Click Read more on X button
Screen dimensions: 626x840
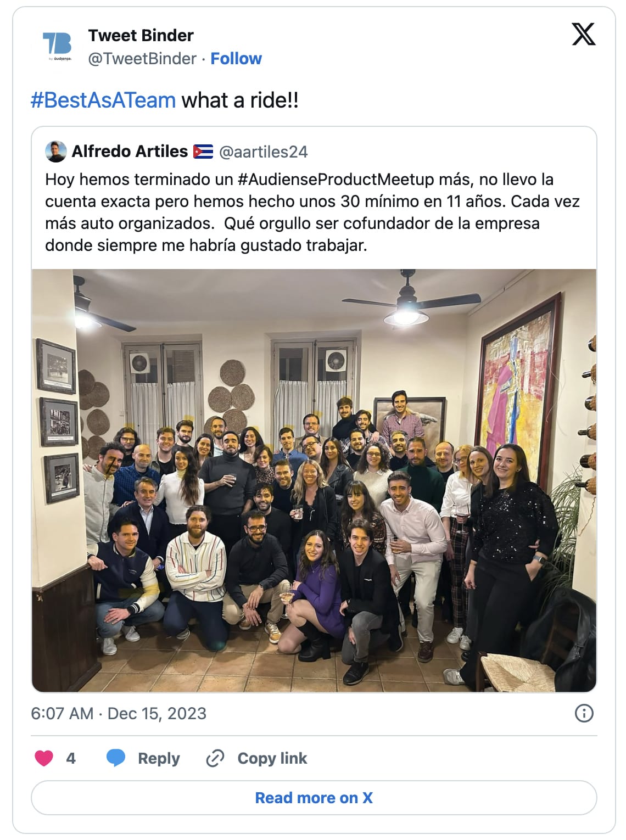click(314, 798)
